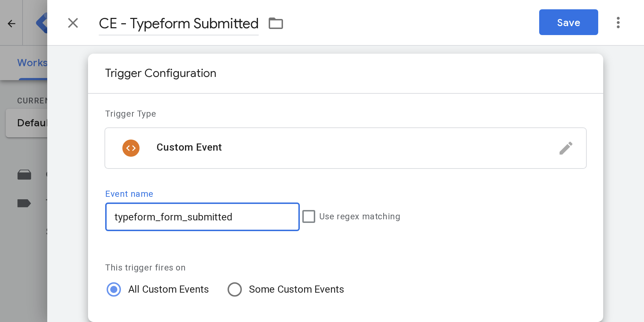Viewport: 644px width, 322px height.
Task: Save the trigger
Action: [x=569, y=22]
